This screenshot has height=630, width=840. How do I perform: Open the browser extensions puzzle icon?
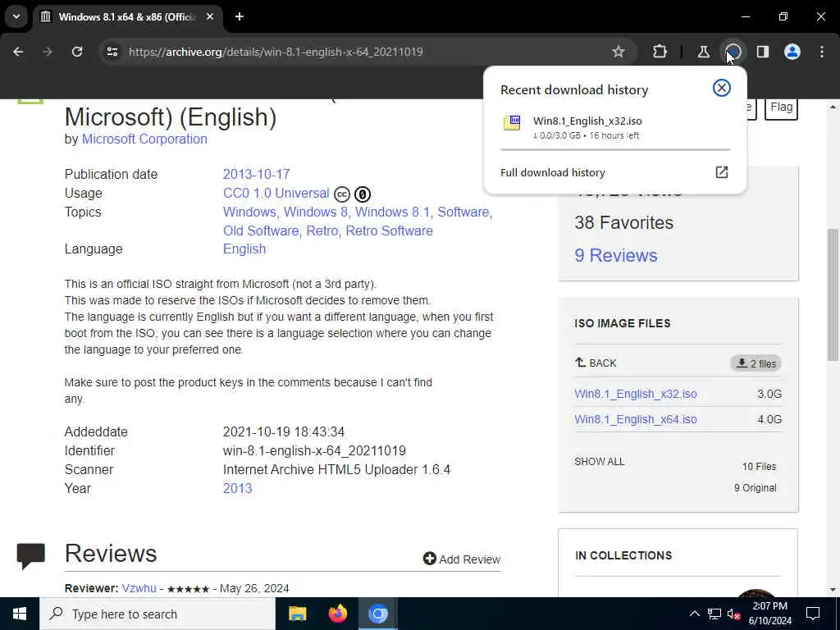pos(660,52)
